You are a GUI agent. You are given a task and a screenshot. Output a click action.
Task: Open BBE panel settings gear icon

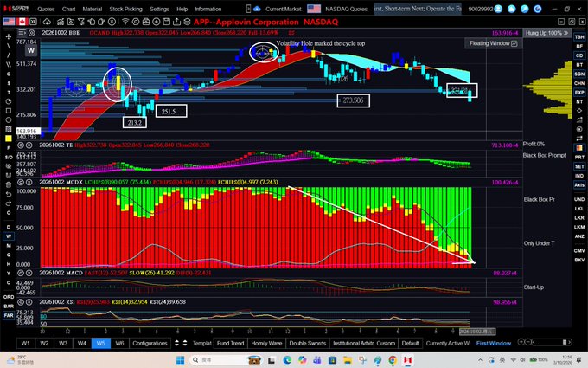pyautogui.click(x=32, y=33)
